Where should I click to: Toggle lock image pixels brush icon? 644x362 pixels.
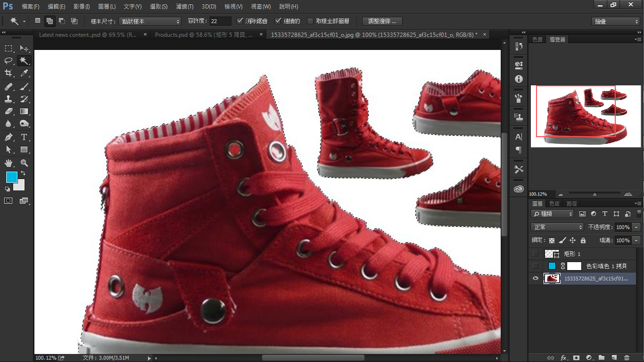click(562, 240)
